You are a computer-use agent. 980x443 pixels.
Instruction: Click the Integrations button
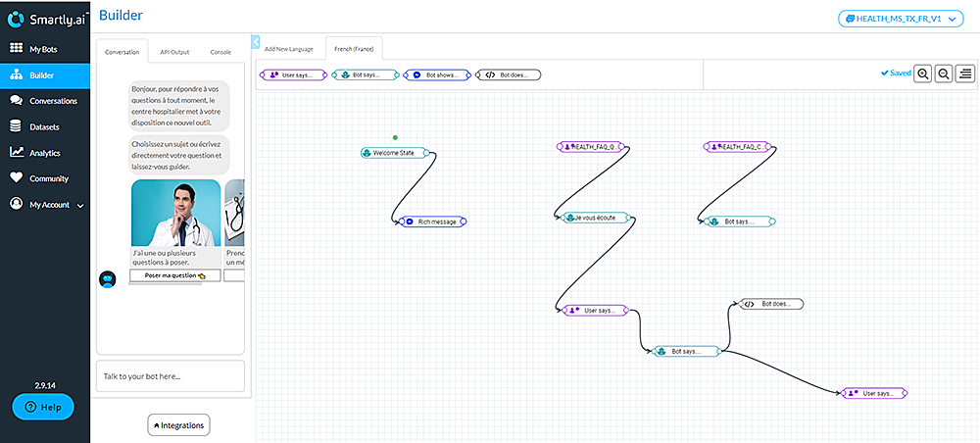pyautogui.click(x=178, y=424)
